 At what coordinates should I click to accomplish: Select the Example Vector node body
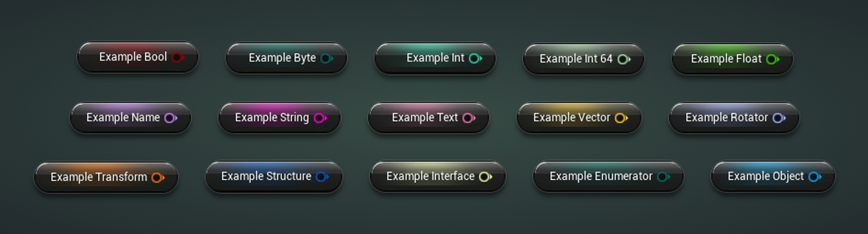(x=579, y=118)
